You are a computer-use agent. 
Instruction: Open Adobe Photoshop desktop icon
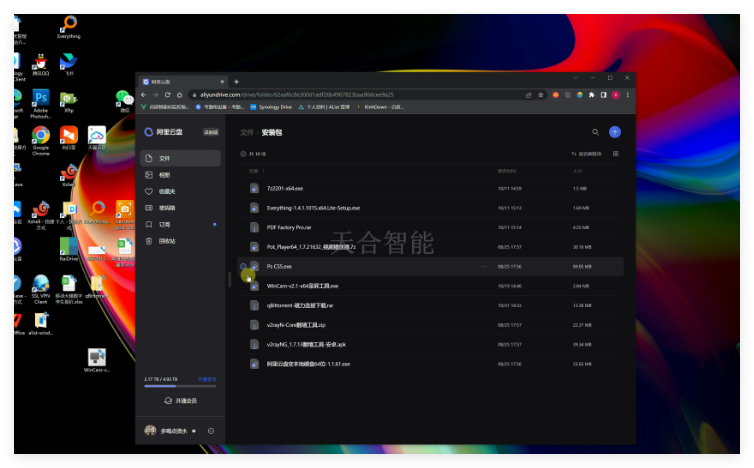click(40, 104)
